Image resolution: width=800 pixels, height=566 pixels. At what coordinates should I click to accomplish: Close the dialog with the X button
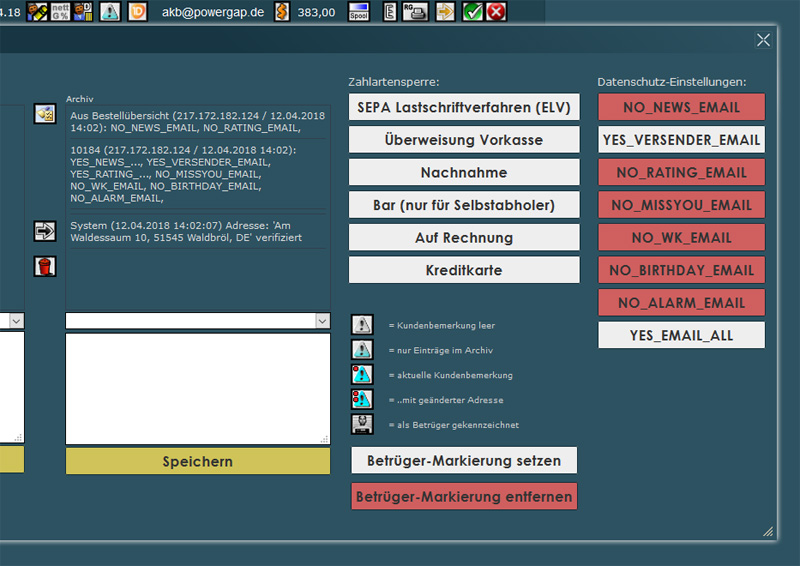coord(763,40)
